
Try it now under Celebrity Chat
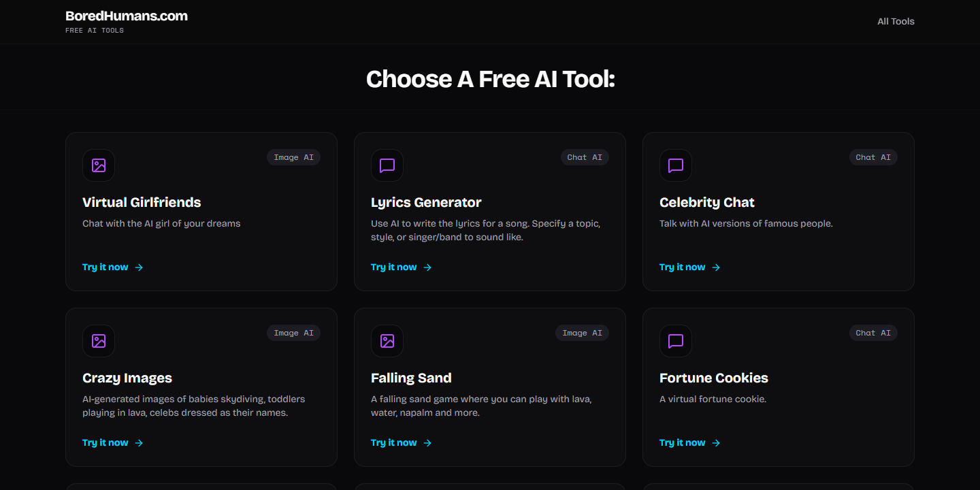[683, 267]
